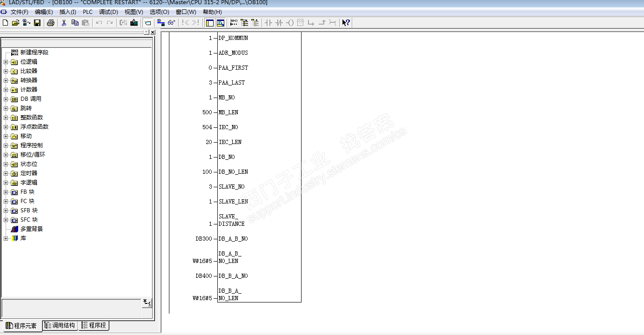Expand the 位逻辑 tree node
The image size is (644, 335).
(x=6, y=62)
